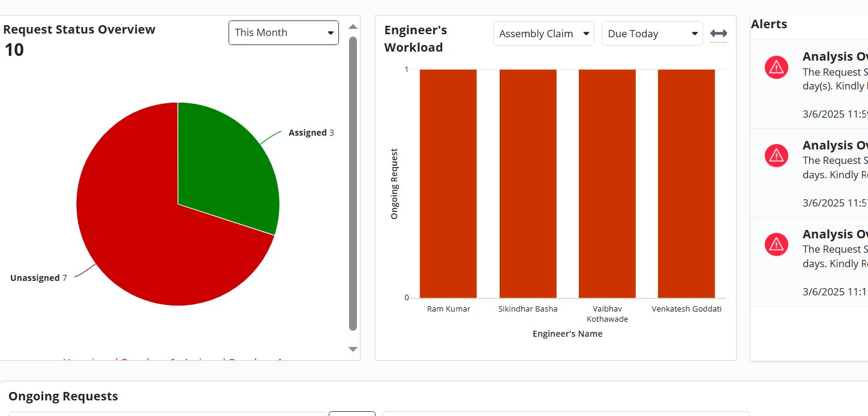Click the Venkatesh Goddati bar
This screenshot has height=416, width=868.
(x=686, y=184)
